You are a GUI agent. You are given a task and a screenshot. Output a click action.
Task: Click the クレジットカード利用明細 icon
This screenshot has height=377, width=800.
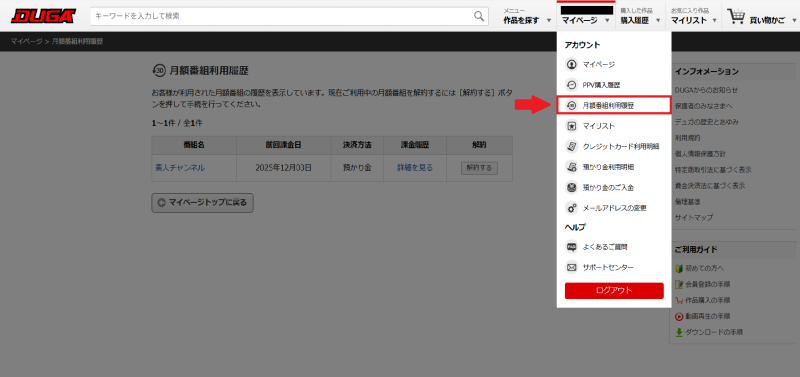pyautogui.click(x=572, y=146)
